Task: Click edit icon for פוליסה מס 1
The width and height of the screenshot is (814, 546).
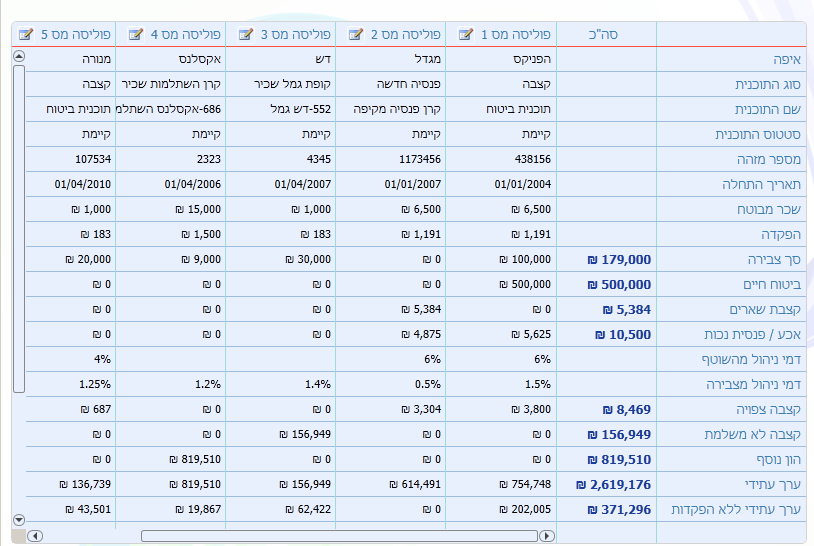Action: 466,35
